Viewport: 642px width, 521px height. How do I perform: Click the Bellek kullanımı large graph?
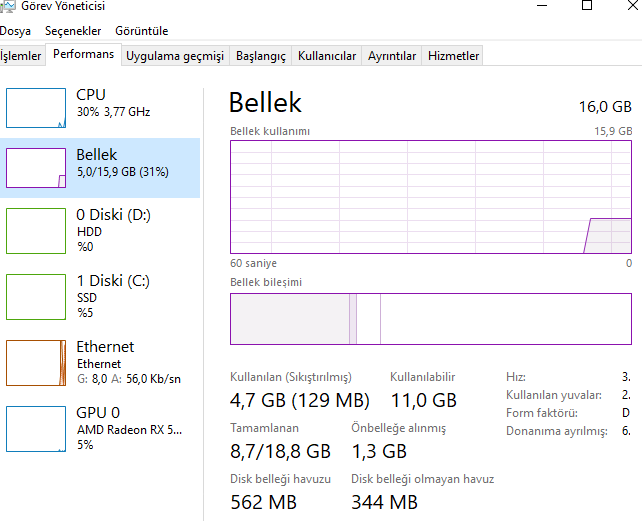pos(431,198)
